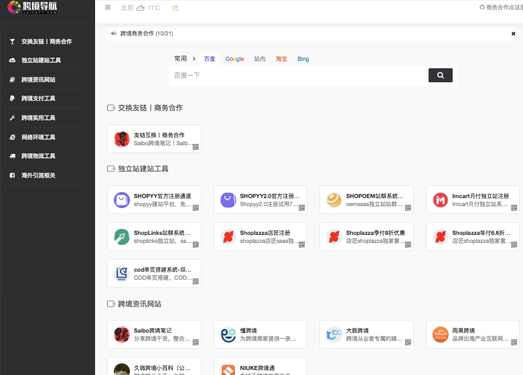Focus the 百度一下 search input field
The image size is (523, 375).
299,75
